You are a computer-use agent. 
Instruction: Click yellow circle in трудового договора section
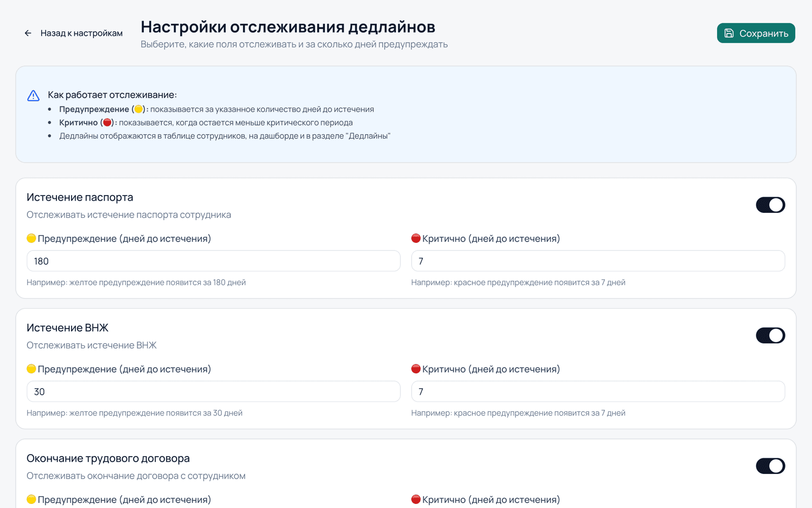[31, 499]
